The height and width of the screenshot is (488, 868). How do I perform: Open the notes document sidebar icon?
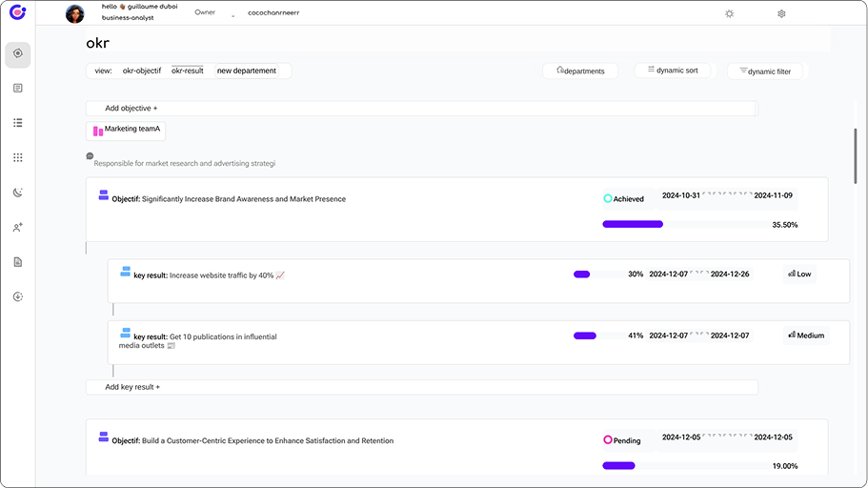point(18,88)
